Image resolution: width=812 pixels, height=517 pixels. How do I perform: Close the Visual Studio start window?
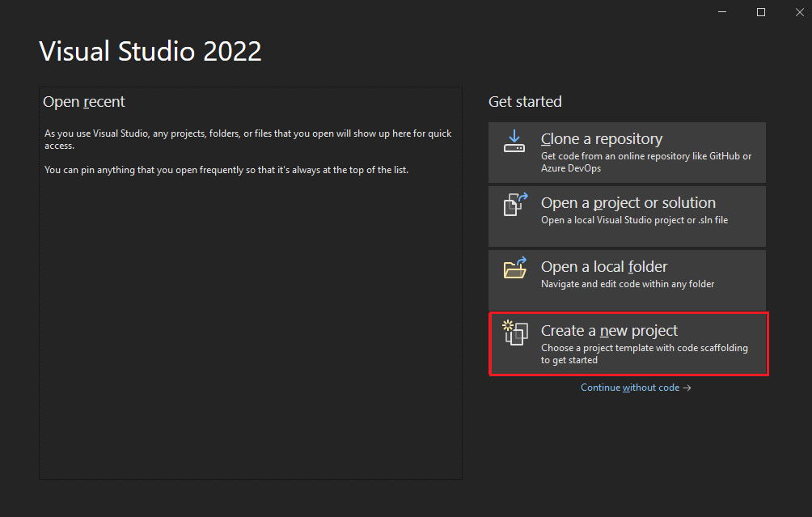coord(800,12)
